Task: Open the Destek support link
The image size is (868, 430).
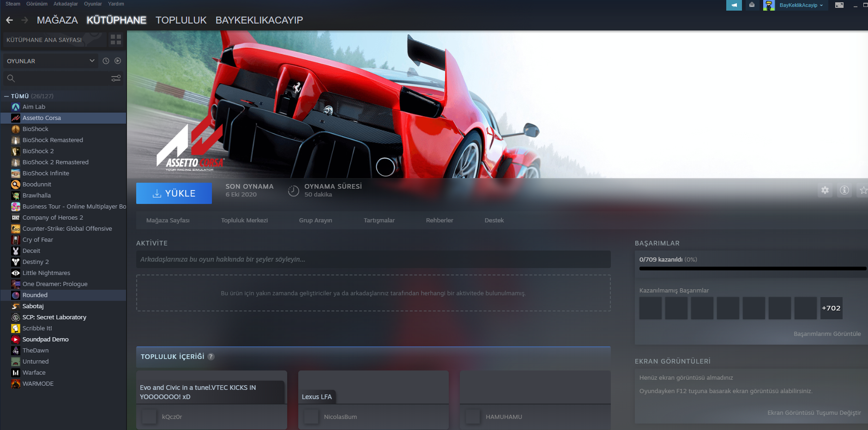Action: pos(494,221)
